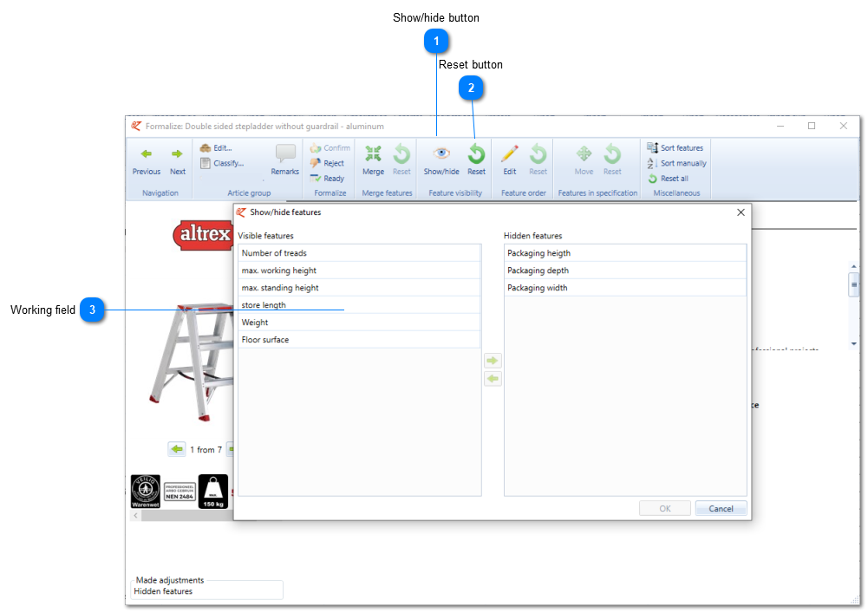The width and height of the screenshot is (868, 613).
Task: Select 'store length' feature
Action: pos(359,304)
